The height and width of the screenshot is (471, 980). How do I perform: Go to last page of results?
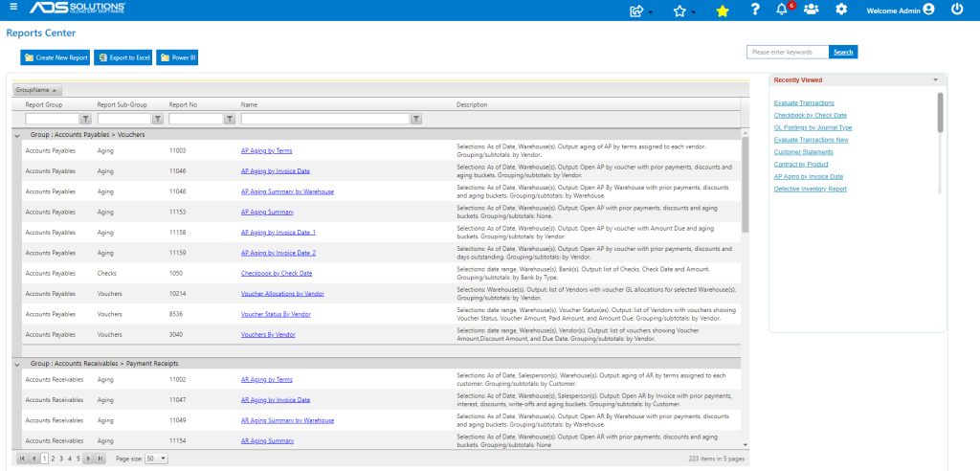pos(100,459)
